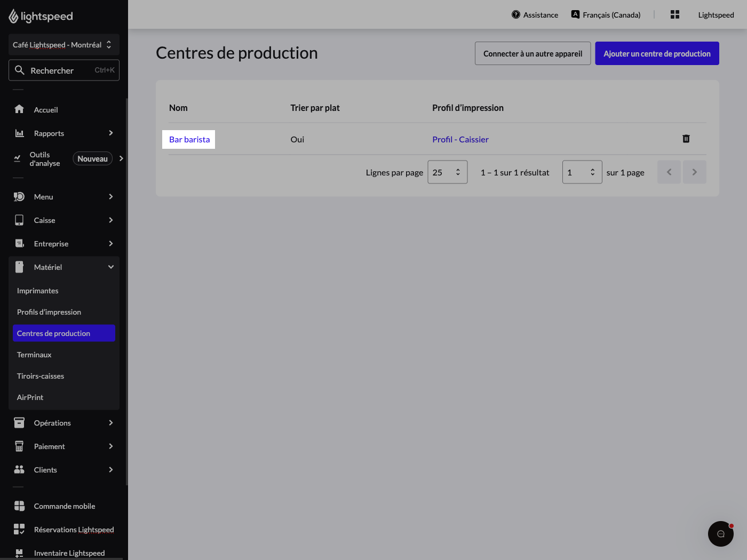Click the Nom column header
This screenshot has height=560, width=747.
tap(178, 108)
